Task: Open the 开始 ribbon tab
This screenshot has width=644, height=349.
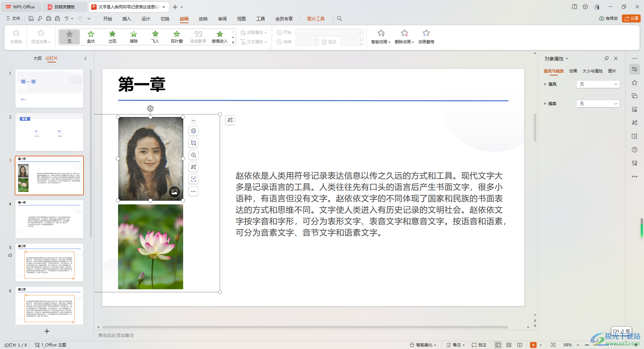Action: pos(107,19)
